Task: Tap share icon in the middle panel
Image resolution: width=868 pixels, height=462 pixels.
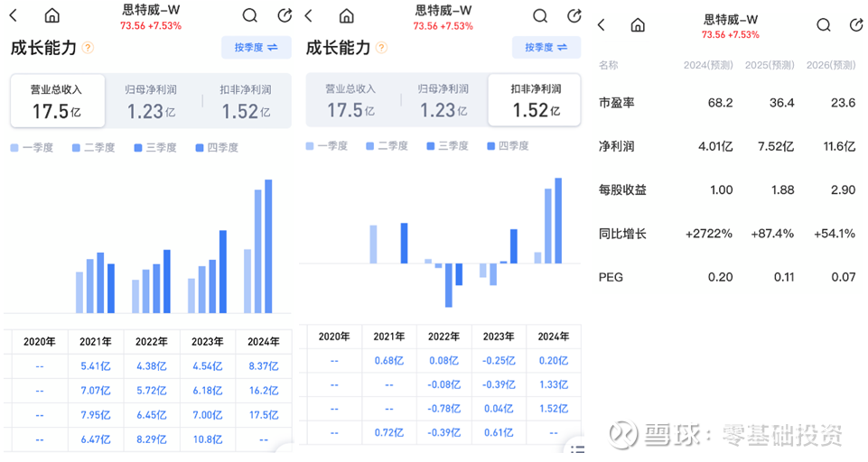Action: click(574, 15)
